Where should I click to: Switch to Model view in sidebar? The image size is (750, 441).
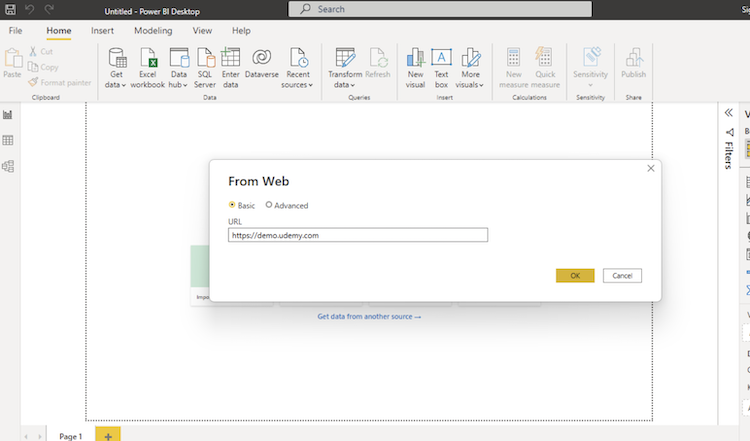8,166
